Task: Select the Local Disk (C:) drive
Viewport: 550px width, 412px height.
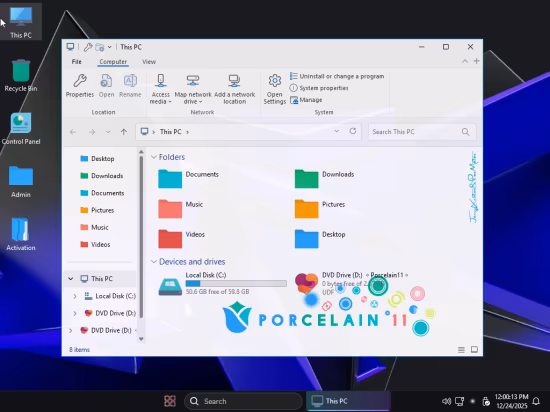Action: pos(222,283)
